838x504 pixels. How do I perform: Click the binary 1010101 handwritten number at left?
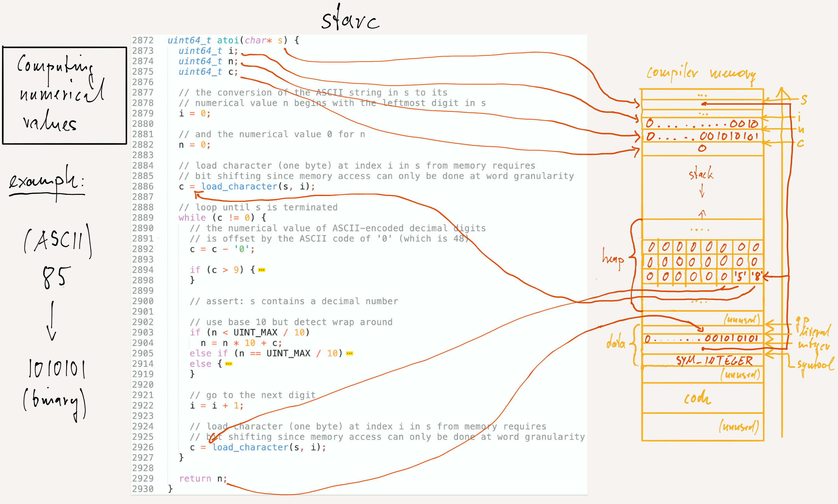[57, 368]
